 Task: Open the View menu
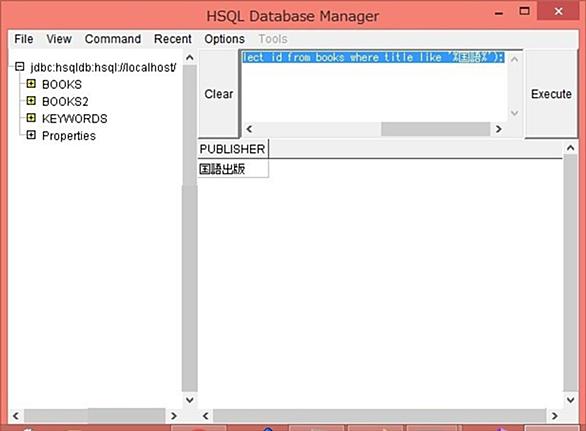pos(59,39)
